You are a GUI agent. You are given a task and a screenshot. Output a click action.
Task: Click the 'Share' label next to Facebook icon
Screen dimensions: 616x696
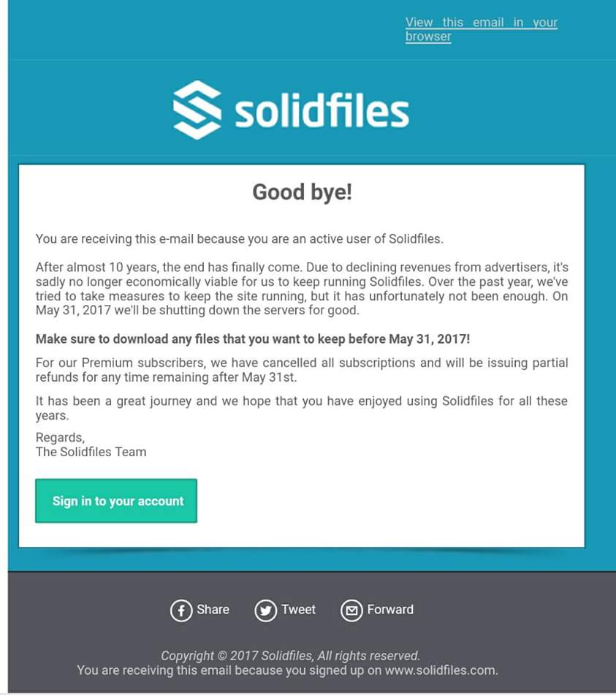coord(213,610)
